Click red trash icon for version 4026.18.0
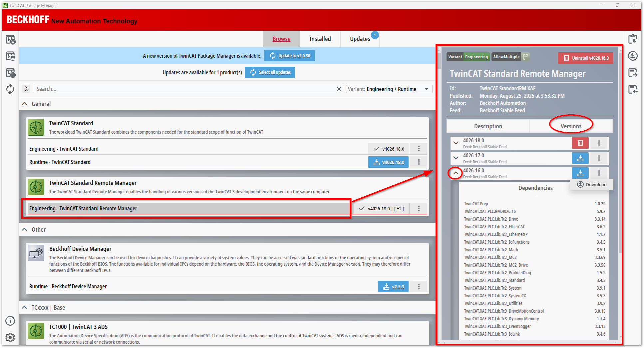The height and width of the screenshot is (348, 644). click(x=580, y=143)
